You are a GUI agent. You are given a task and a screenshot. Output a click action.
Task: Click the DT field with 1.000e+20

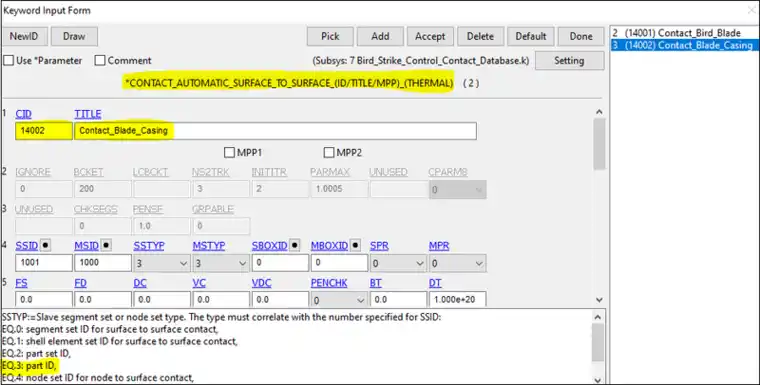(457, 300)
